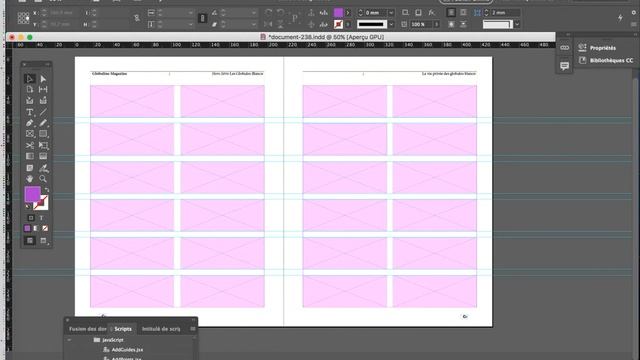Viewport: 640px width, 360px height.
Task: Select the Note tool
Action: pyautogui.click(x=29, y=168)
